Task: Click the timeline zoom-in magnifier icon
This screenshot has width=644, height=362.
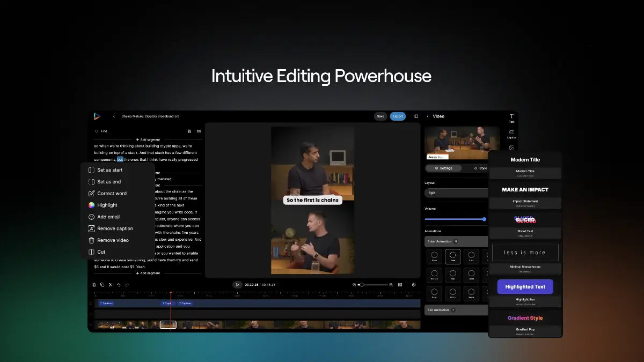Action: (x=391, y=285)
